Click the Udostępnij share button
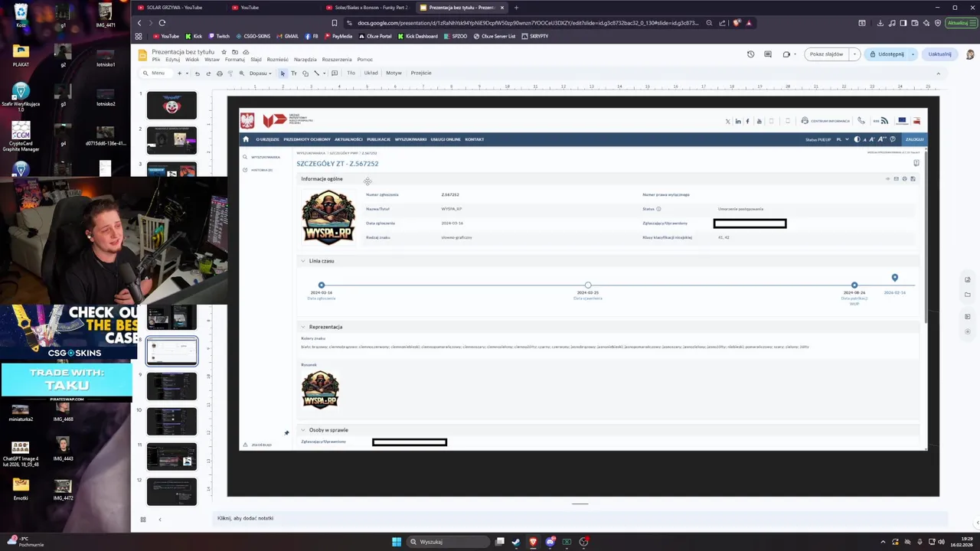980x551 pixels. pyautogui.click(x=887, y=54)
